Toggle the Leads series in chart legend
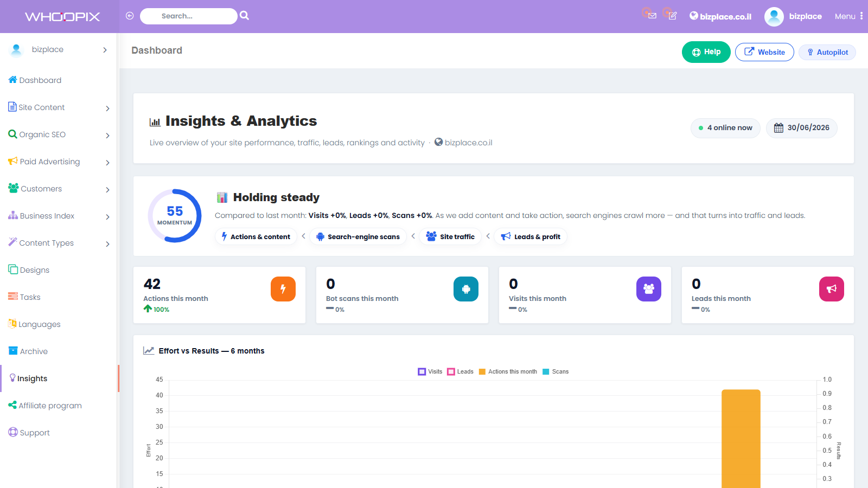Screen dimensions: 868x488 (460, 372)
